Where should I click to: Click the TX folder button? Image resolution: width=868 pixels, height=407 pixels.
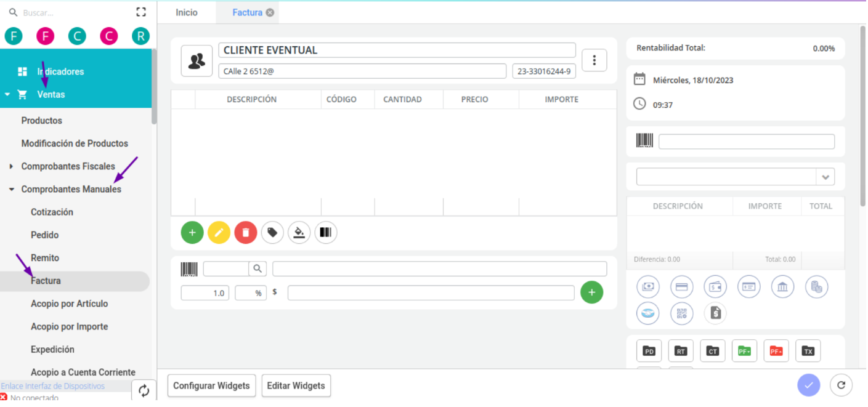808,351
